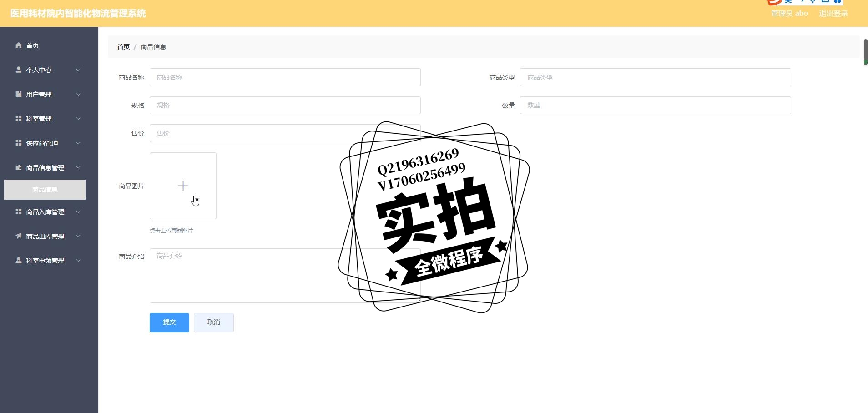The height and width of the screenshot is (413, 868).
Task: Click the 提交 submit button
Action: [169, 322]
